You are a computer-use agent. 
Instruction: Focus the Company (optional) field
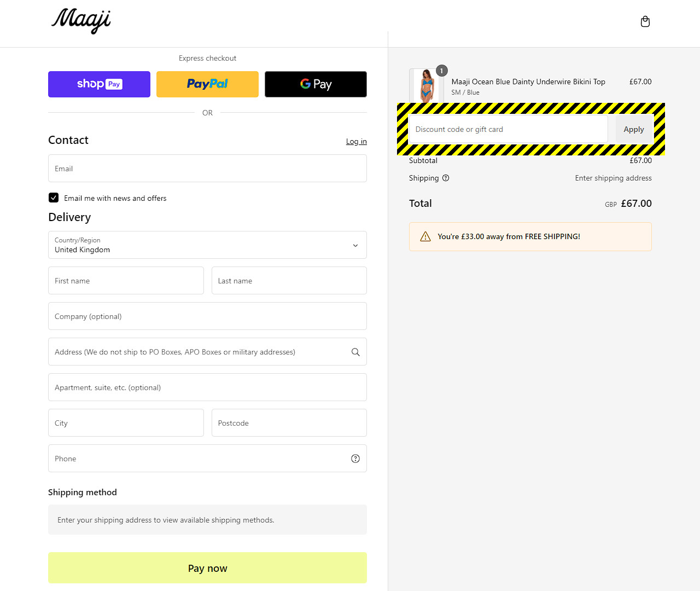point(207,316)
